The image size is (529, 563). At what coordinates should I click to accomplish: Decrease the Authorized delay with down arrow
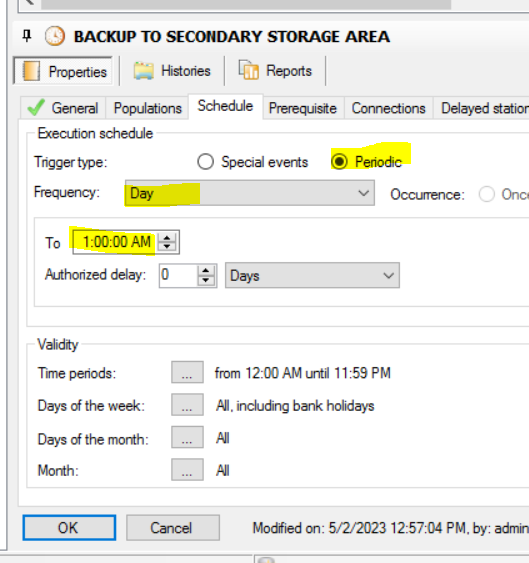point(205,280)
